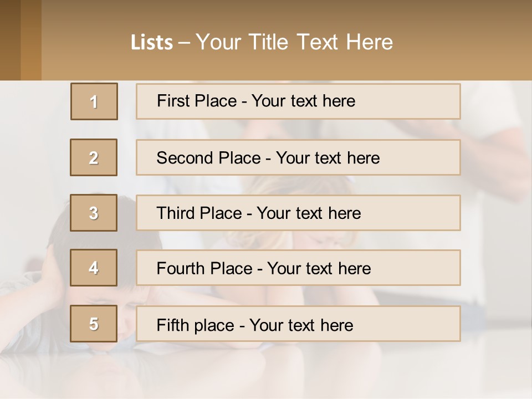Image resolution: width=532 pixels, height=399 pixels.
Task: Select the Third Place text bar
Action: [298, 213]
